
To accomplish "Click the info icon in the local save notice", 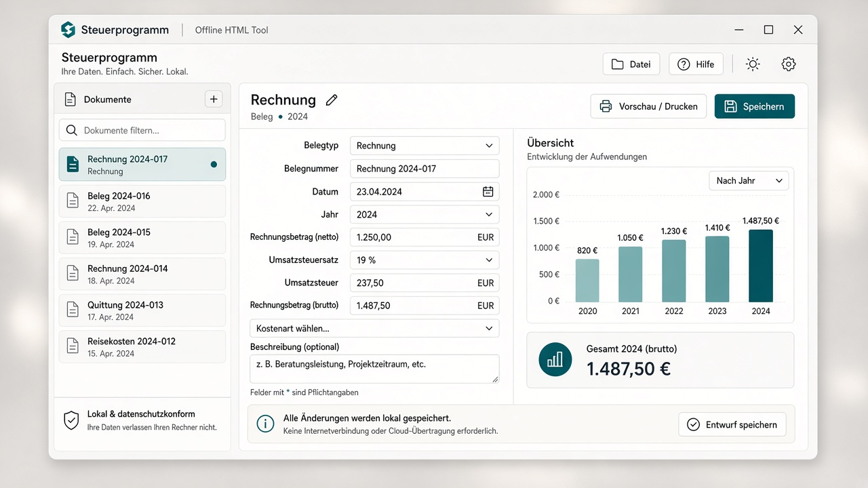I will tap(265, 424).
